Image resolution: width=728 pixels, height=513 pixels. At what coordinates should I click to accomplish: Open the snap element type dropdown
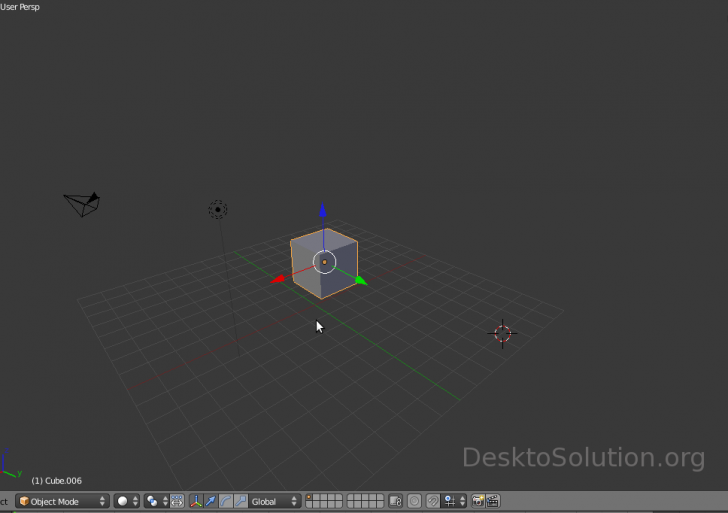(x=455, y=501)
